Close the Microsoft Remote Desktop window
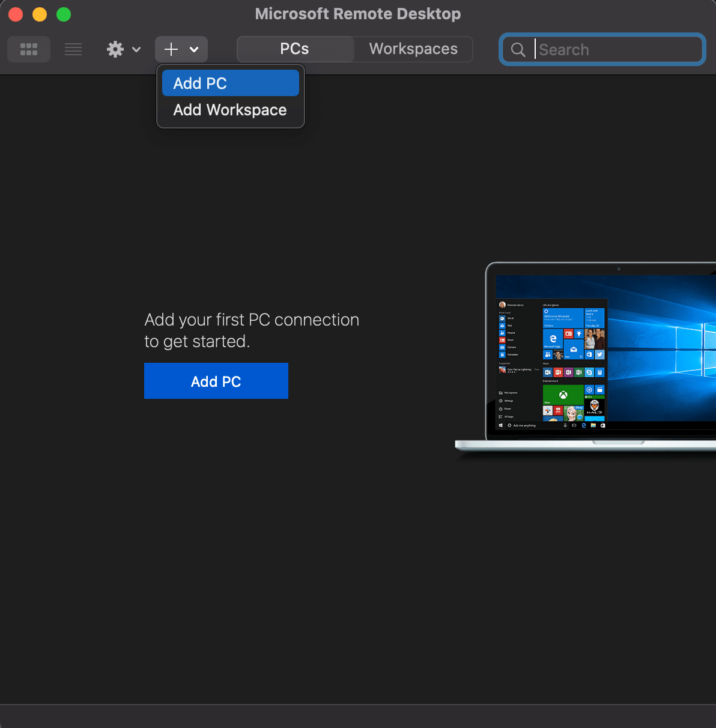Viewport: 716px width, 728px height. pyautogui.click(x=16, y=14)
